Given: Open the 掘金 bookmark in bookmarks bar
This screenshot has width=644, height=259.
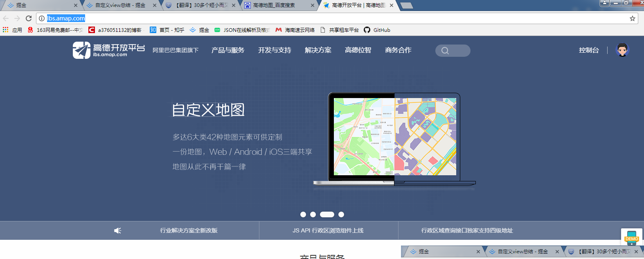Looking at the screenshot, I should [199, 30].
